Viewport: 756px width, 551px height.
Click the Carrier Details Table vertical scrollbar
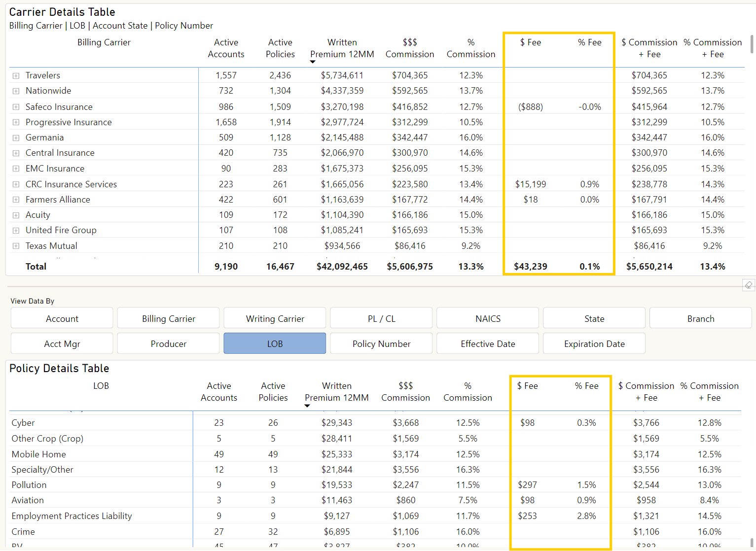pos(752,44)
